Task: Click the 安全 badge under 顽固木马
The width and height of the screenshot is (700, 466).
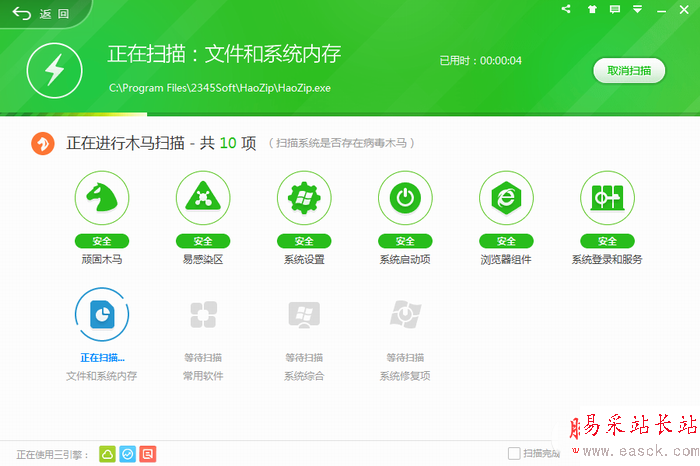Action: tap(102, 241)
